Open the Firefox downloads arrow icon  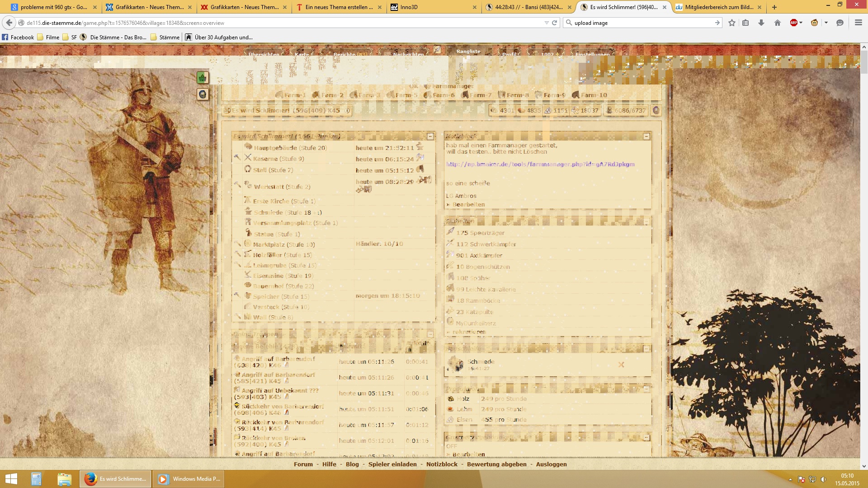point(761,23)
